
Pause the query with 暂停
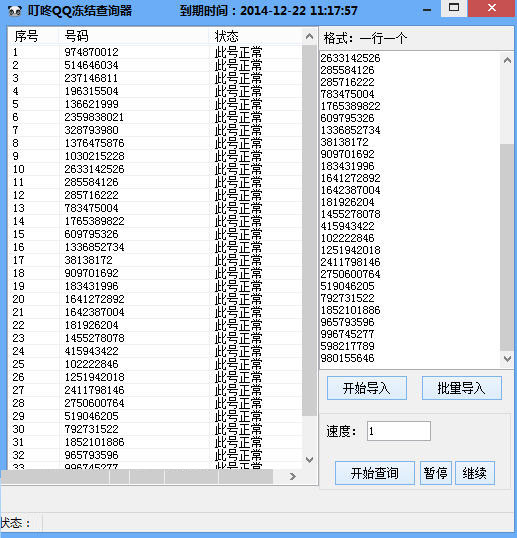[x=435, y=473]
